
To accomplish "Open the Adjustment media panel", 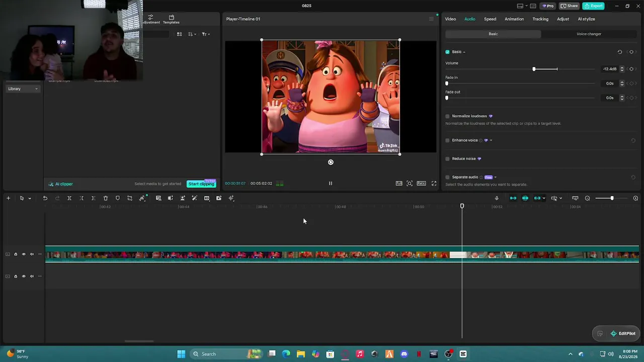I will pos(150,19).
